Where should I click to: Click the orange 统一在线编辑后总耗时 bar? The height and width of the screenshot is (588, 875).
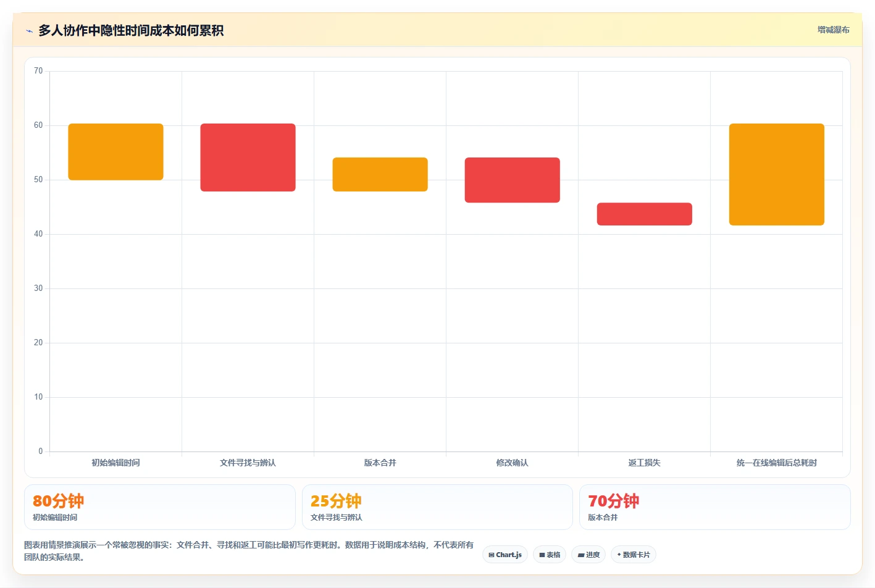776,174
